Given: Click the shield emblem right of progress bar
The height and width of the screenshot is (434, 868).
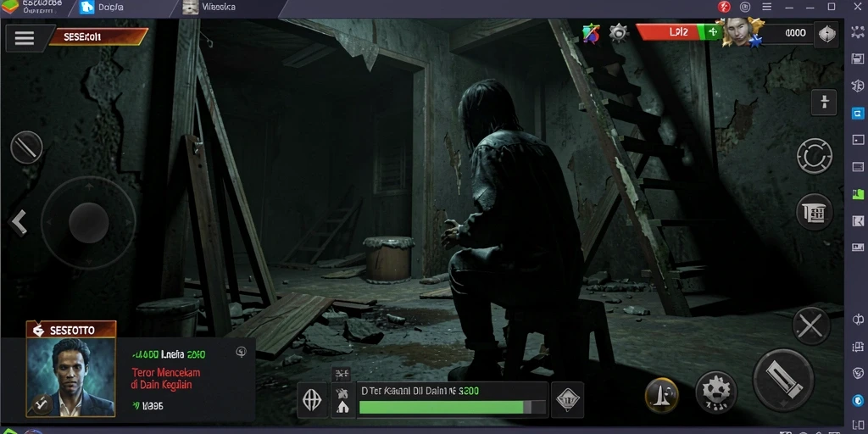Looking at the screenshot, I should click(x=567, y=399).
